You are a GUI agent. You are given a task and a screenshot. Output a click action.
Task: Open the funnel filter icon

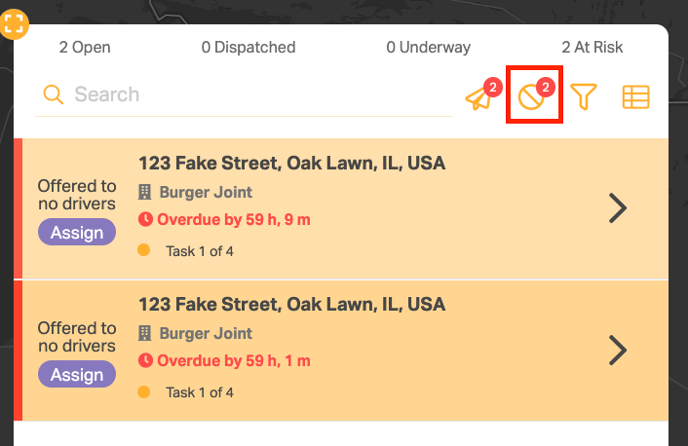tap(583, 97)
